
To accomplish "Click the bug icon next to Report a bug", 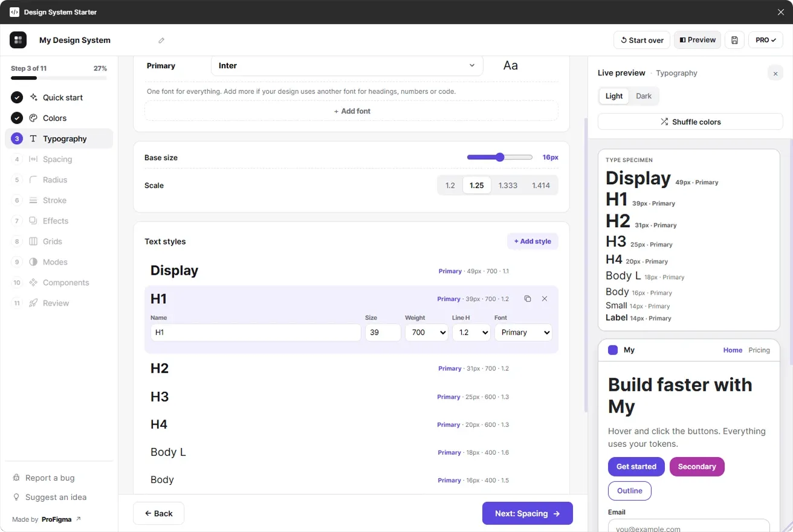I will pos(16,478).
